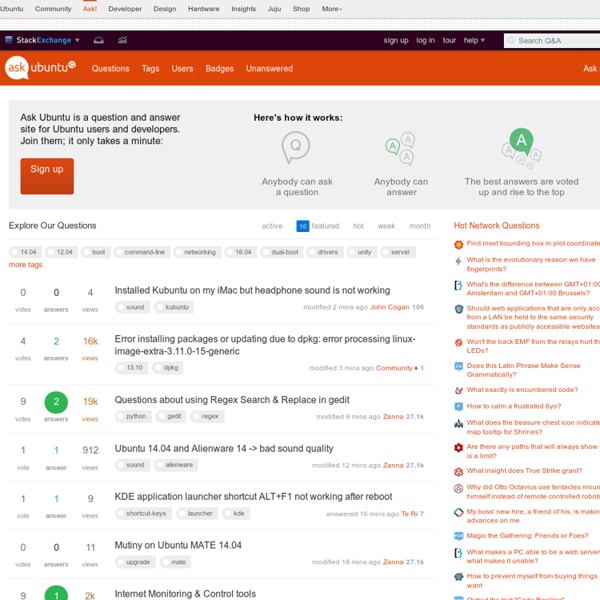Click site icon beside back EMF question

click(x=458, y=343)
